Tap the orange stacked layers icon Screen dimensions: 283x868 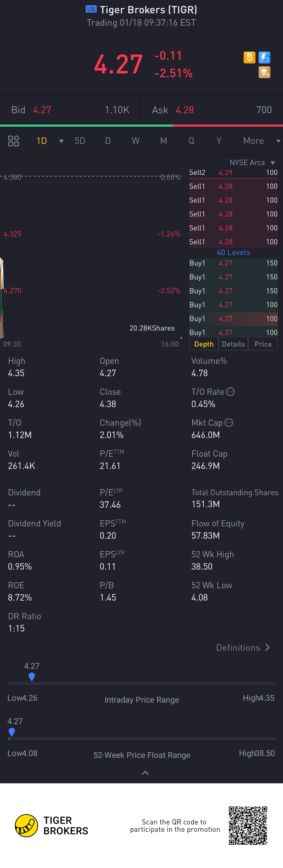click(x=264, y=72)
